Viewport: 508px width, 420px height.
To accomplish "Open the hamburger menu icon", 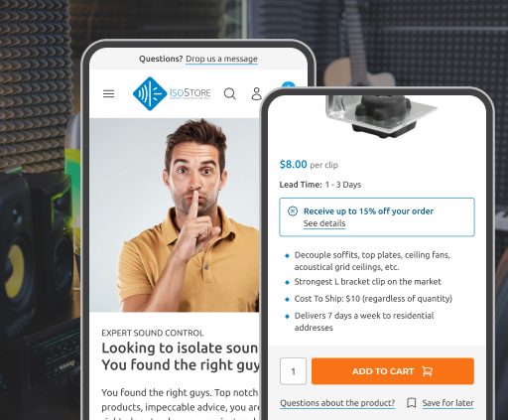I will point(108,93).
